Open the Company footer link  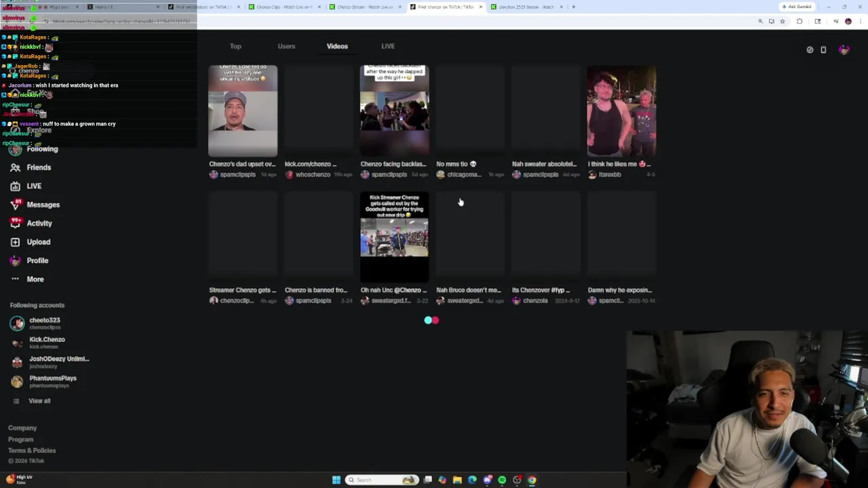(x=22, y=428)
